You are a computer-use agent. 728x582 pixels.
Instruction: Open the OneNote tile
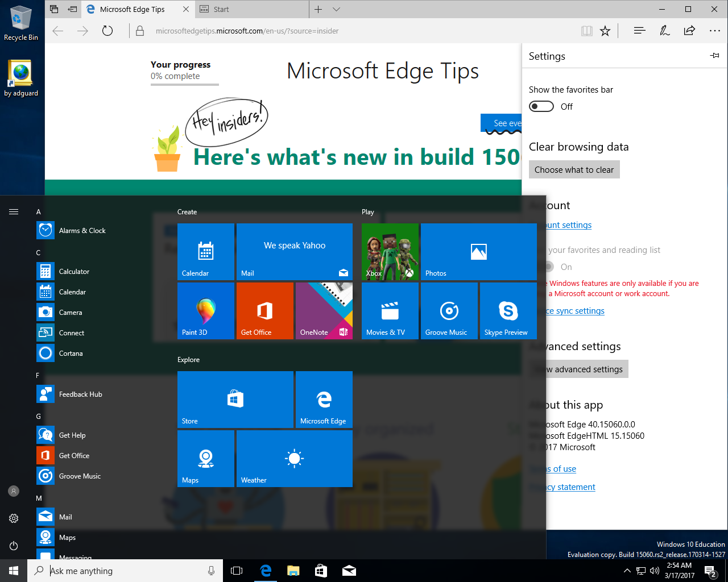pyautogui.click(x=324, y=311)
